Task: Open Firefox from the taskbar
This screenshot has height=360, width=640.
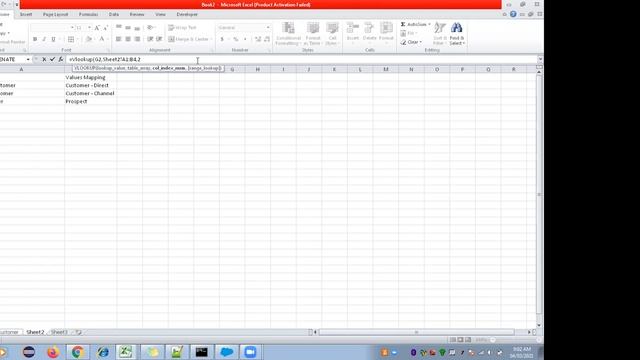Action: tap(53, 352)
